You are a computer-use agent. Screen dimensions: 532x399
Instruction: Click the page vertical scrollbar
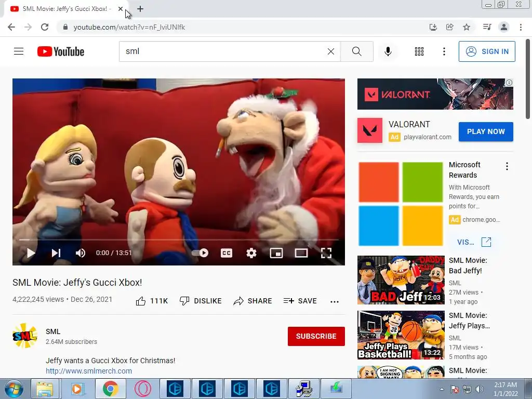[x=528, y=79]
